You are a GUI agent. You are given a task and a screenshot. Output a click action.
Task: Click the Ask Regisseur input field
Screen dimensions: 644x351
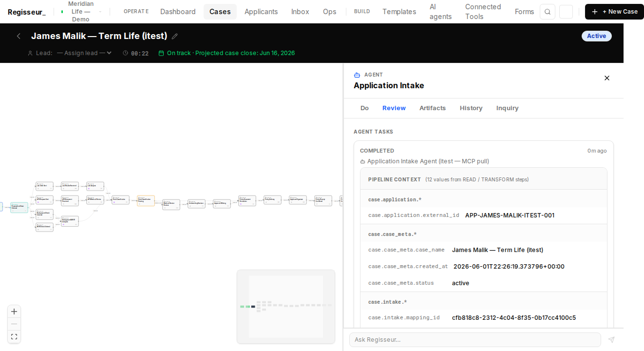click(x=475, y=340)
